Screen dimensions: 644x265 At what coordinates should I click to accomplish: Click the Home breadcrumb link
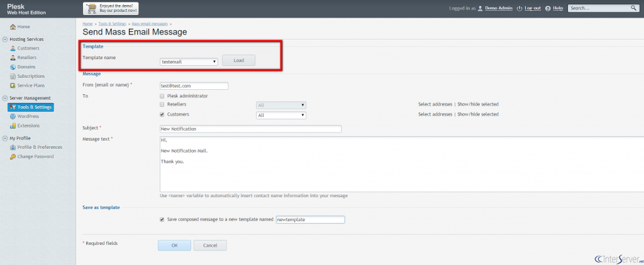pos(87,24)
